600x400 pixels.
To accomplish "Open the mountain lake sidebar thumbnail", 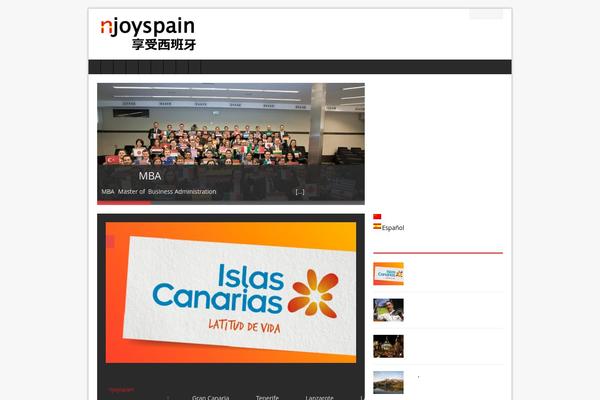I will (388, 382).
